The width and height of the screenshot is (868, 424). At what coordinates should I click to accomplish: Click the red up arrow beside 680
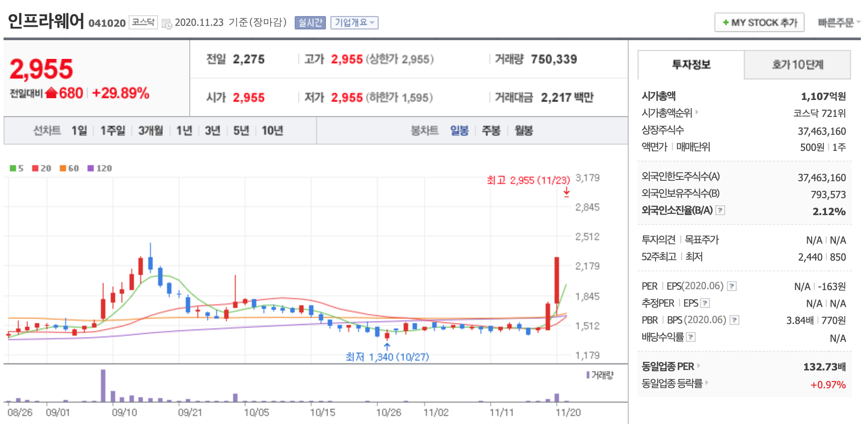(x=52, y=93)
